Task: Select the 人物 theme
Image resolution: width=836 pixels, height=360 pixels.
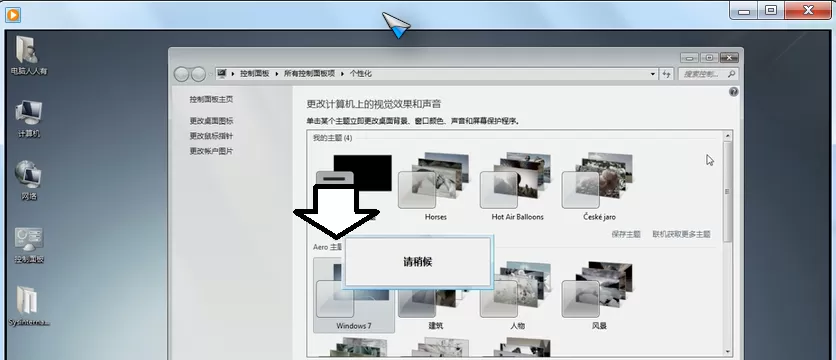Action: pyautogui.click(x=517, y=296)
